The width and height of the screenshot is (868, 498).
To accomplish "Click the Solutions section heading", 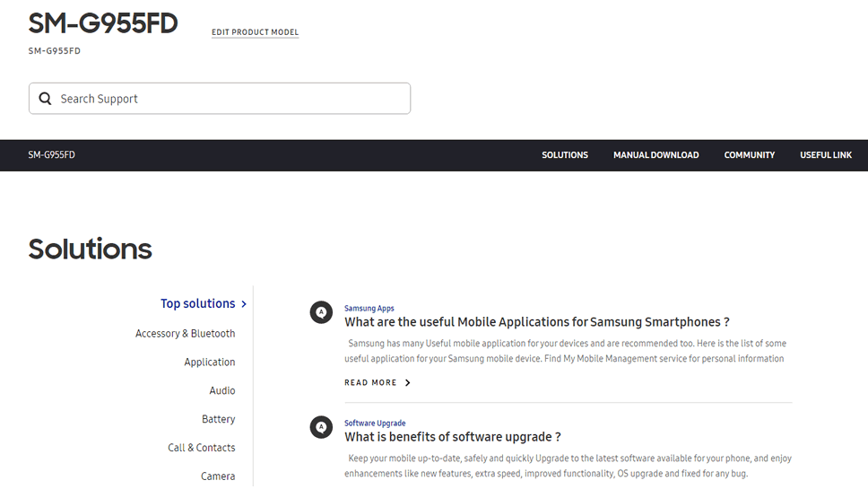I will coord(91,249).
